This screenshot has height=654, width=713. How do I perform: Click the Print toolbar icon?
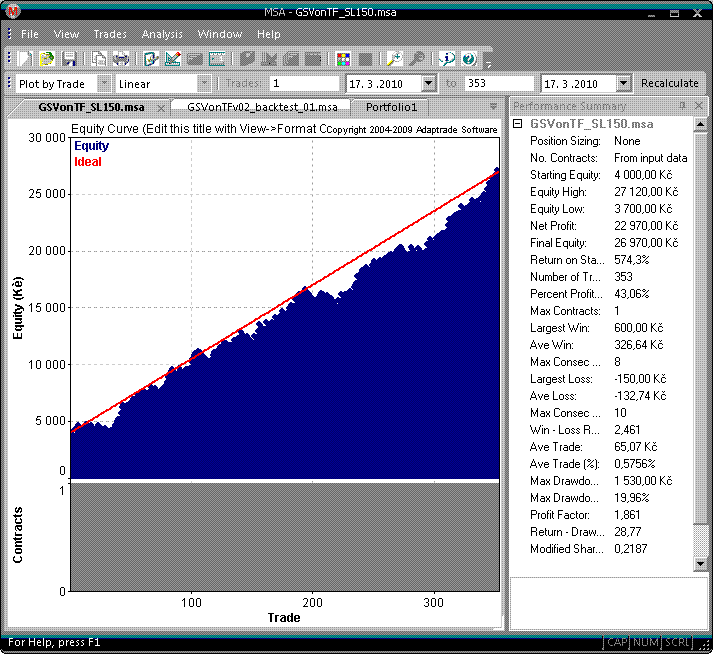tap(121, 59)
